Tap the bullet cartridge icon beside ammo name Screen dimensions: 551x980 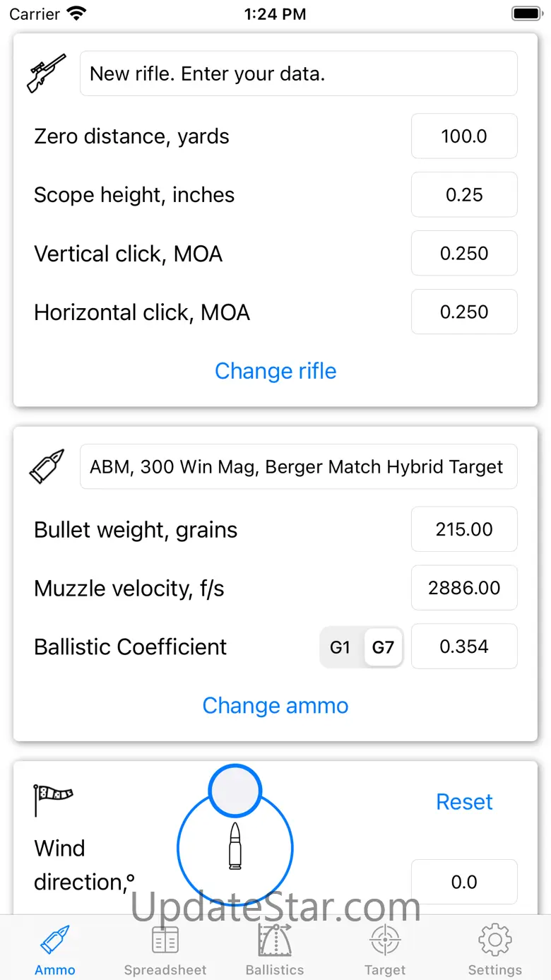point(47,466)
